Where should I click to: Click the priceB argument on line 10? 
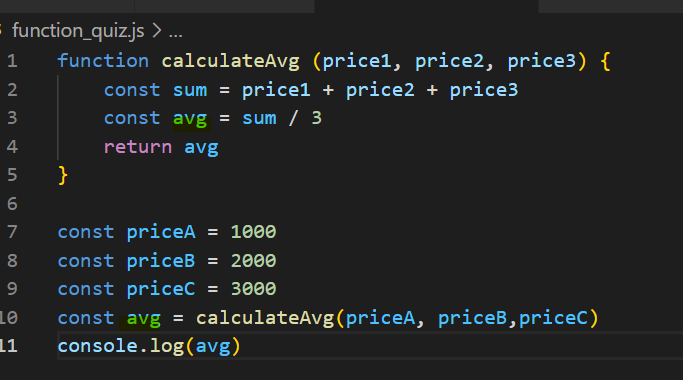point(473,318)
